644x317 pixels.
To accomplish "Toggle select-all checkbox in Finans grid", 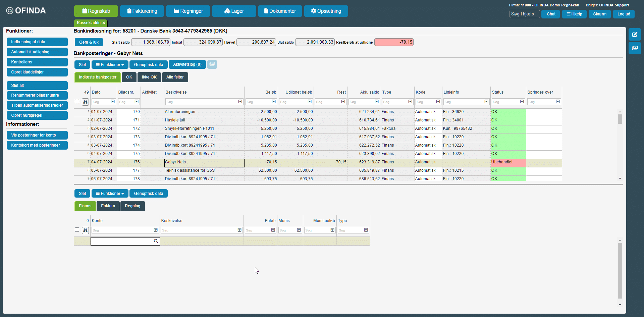I will (77, 230).
